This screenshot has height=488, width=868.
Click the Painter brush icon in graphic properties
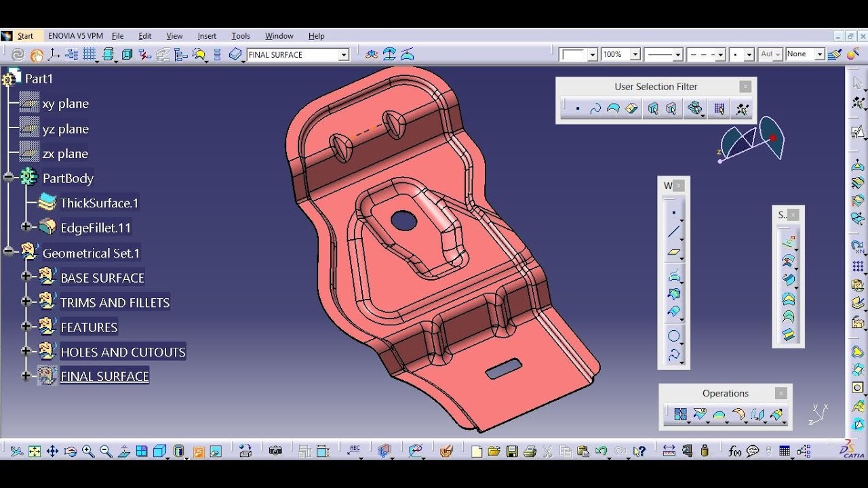click(835, 54)
